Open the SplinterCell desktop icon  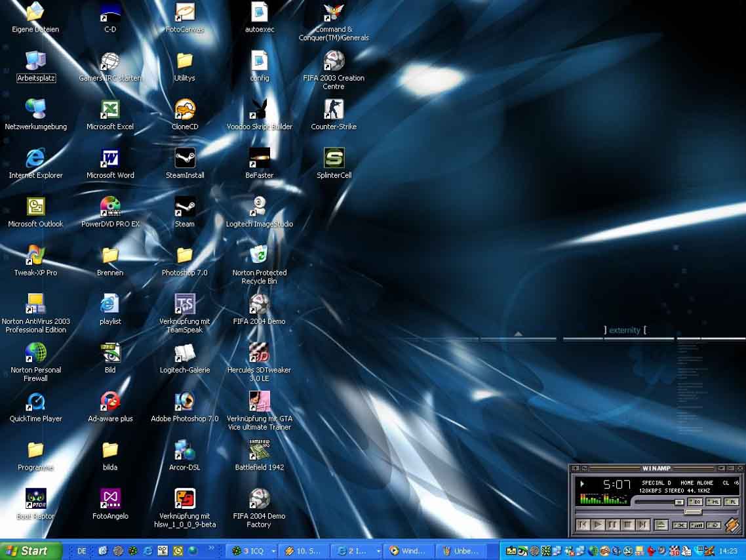point(334,163)
